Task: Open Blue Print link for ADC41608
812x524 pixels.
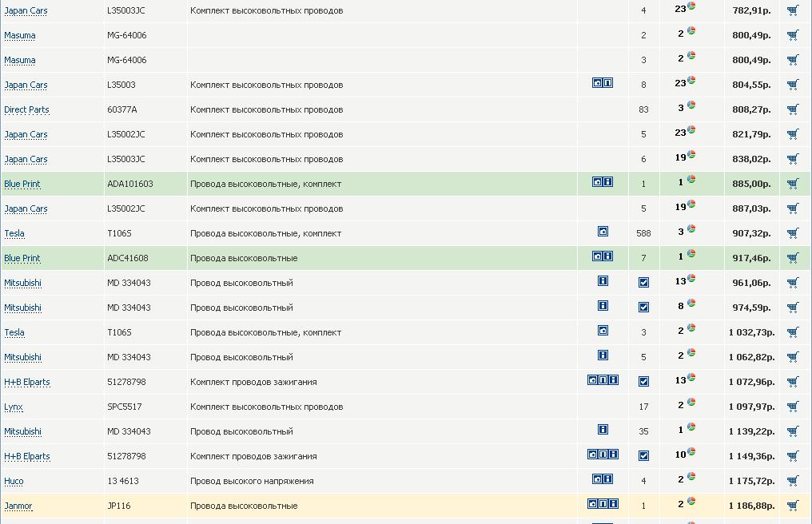Action: pos(22,258)
